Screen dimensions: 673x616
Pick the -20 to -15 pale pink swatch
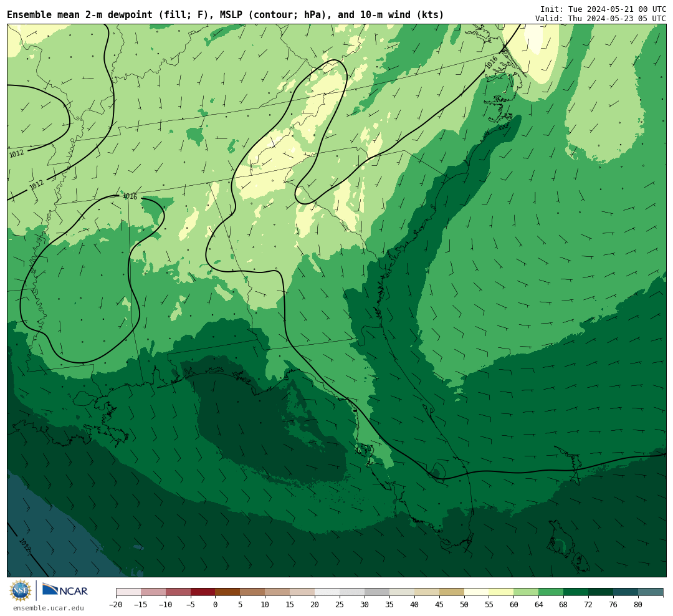tap(128, 592)
